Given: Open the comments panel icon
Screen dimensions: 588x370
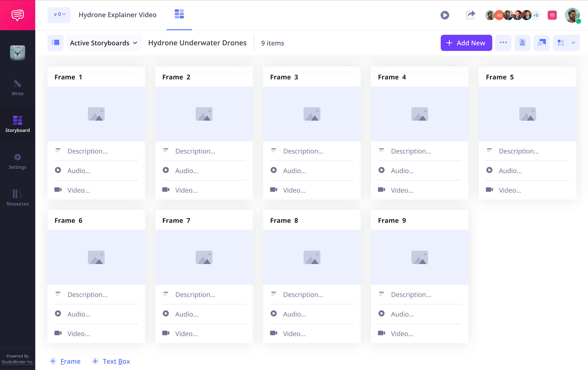Looking at the screenshot, I should pos(542,43).
